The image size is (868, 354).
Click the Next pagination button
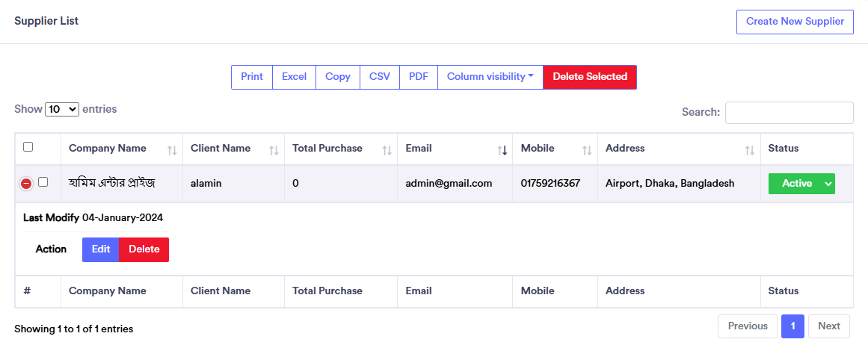point(829,326)
